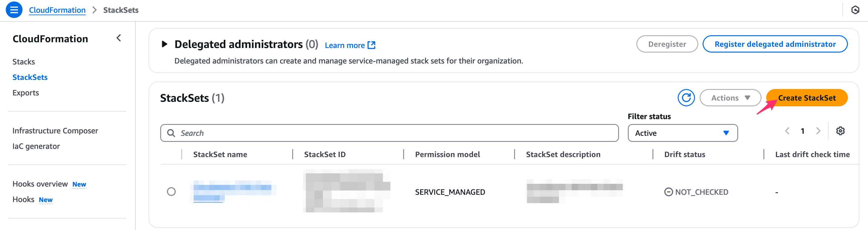Viewport: 868px width, 230px height.
Task: Open the Actions dropdown
Action: click(x=730, y=98)
